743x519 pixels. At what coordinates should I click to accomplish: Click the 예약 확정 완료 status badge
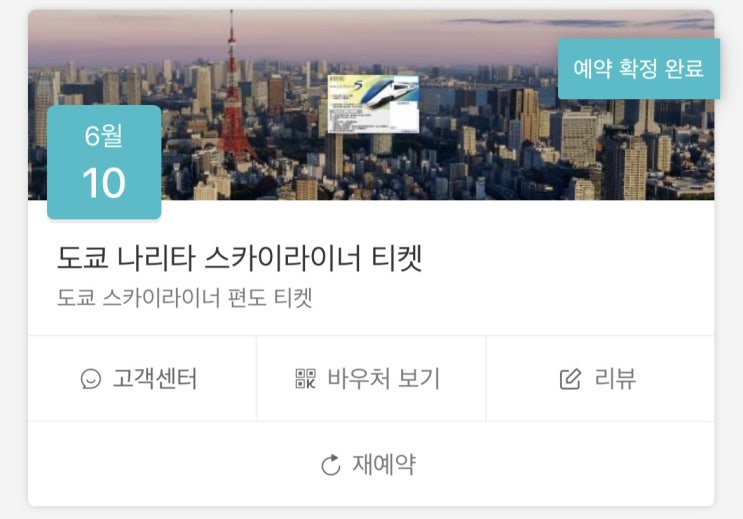pos(639,69)
